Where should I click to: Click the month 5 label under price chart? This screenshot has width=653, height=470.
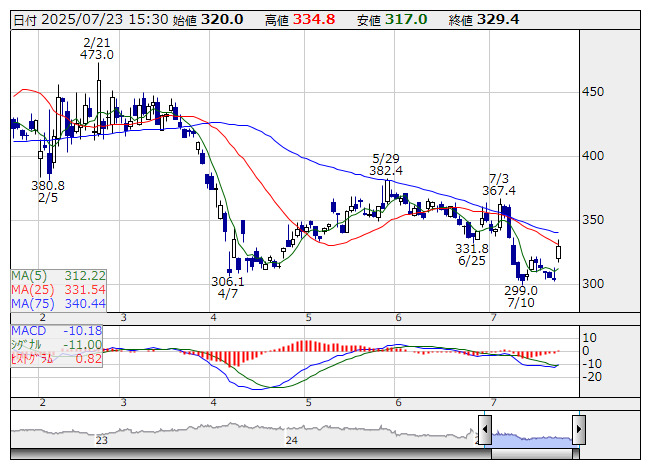coord(308,318)
